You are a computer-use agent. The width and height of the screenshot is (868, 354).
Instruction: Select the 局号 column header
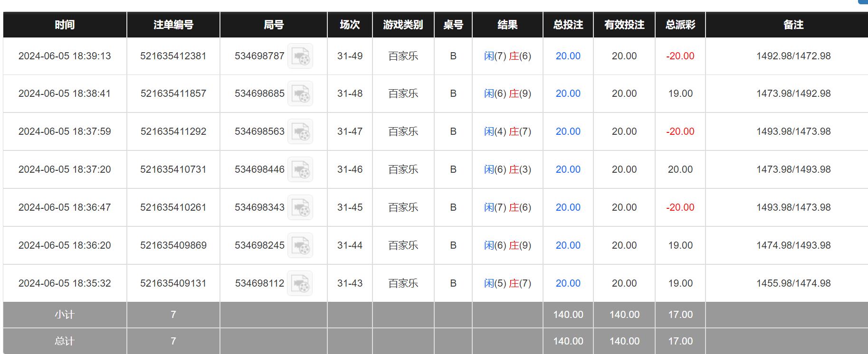274,25
